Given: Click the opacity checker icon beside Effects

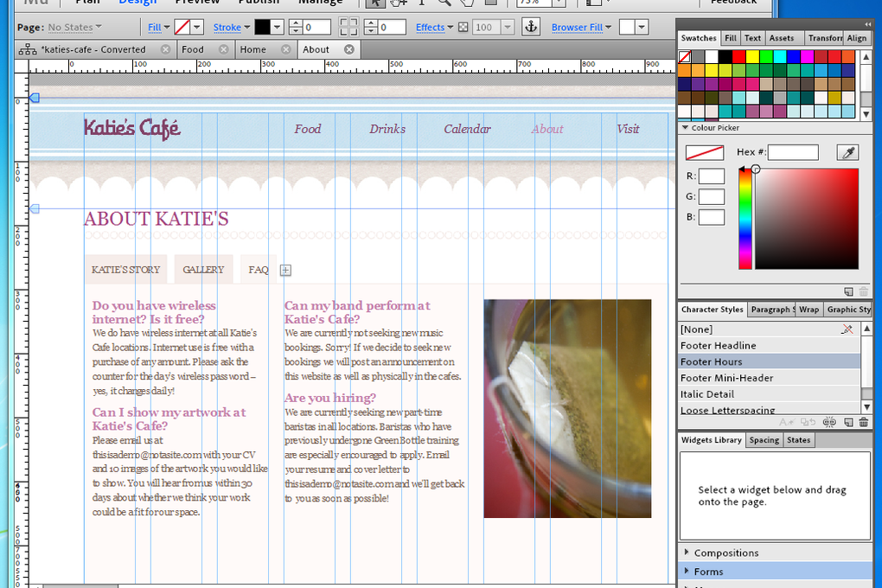Looking at the screenshot, I should (463, 27).
